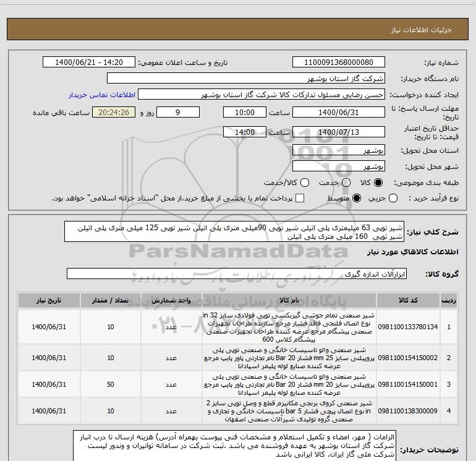The height and width of the screenshot is (461, 476).
Task: Choose the متوسط purchase type radio
Action: [x=357, y=198]
